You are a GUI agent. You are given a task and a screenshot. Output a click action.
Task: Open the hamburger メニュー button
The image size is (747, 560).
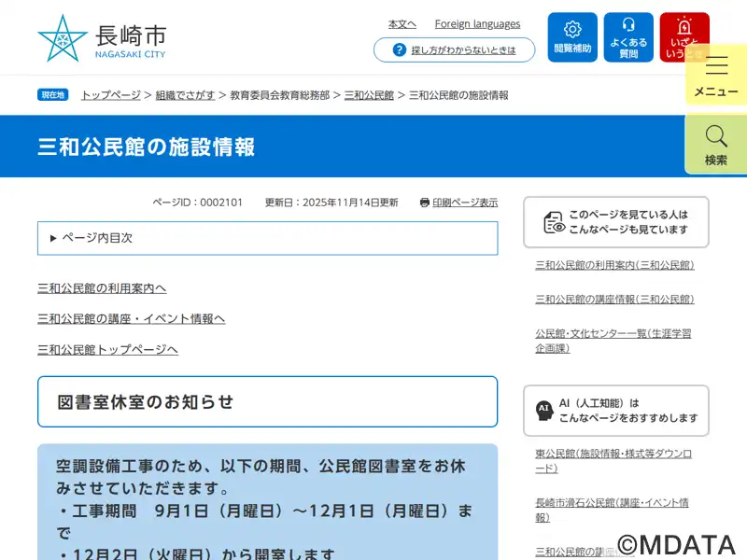[x=716, y=74]
